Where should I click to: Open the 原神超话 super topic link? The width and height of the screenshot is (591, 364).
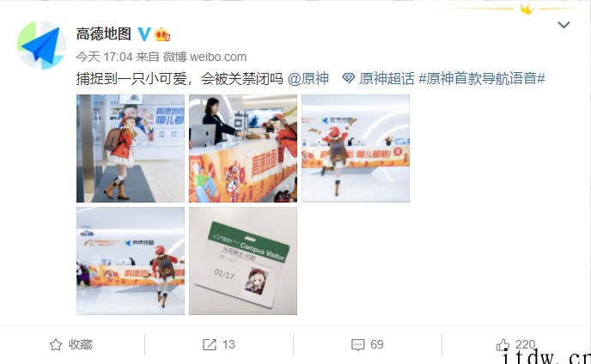pyautogui.click(x=387, y=78)
